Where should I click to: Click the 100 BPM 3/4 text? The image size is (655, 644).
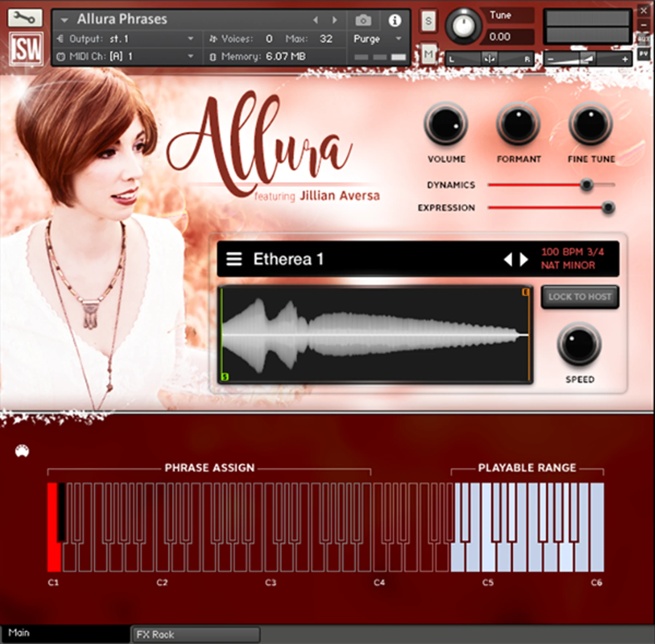point(572,252)
